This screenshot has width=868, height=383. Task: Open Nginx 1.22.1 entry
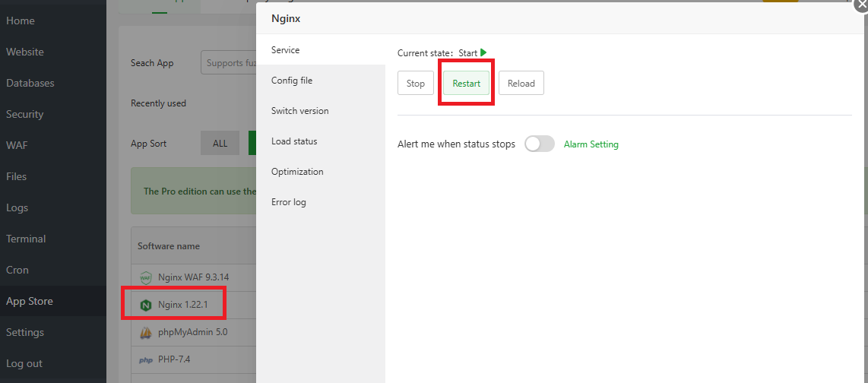(x=182, y=305)
